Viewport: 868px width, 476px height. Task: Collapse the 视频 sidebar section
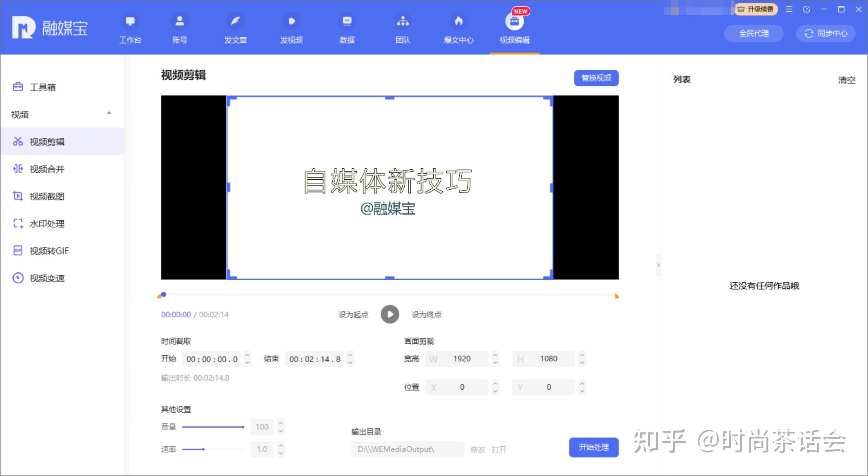point(109,113)
